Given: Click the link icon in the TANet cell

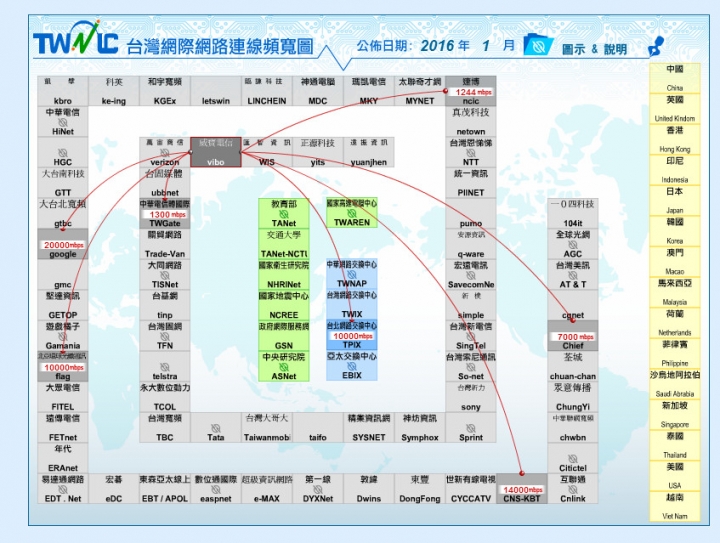Looking at the screenshot, I should coord(284,214).
